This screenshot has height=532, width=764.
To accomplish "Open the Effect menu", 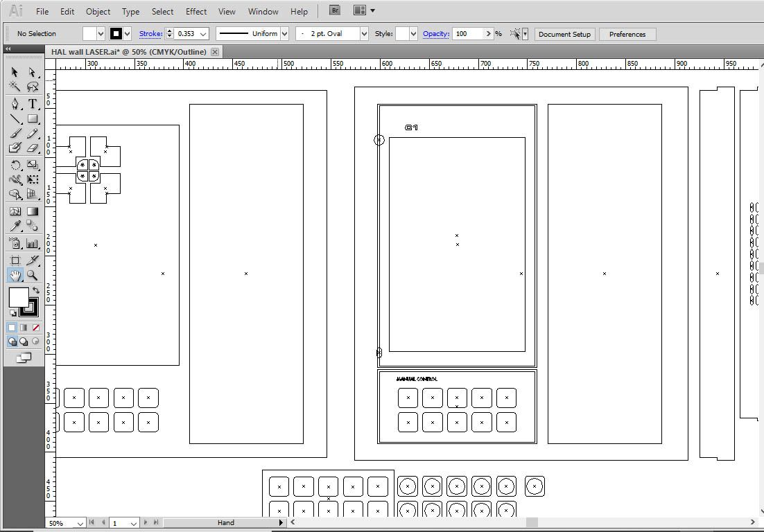I will 196,11.
